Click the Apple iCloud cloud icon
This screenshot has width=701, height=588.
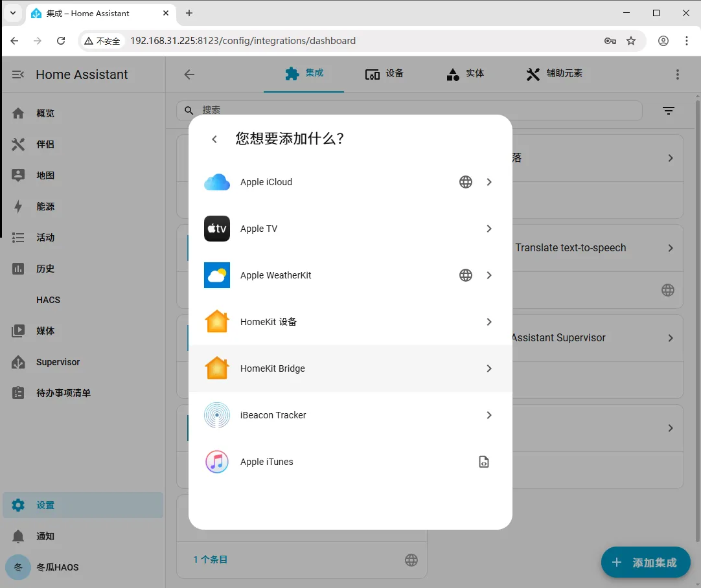[x=217, y=183]
